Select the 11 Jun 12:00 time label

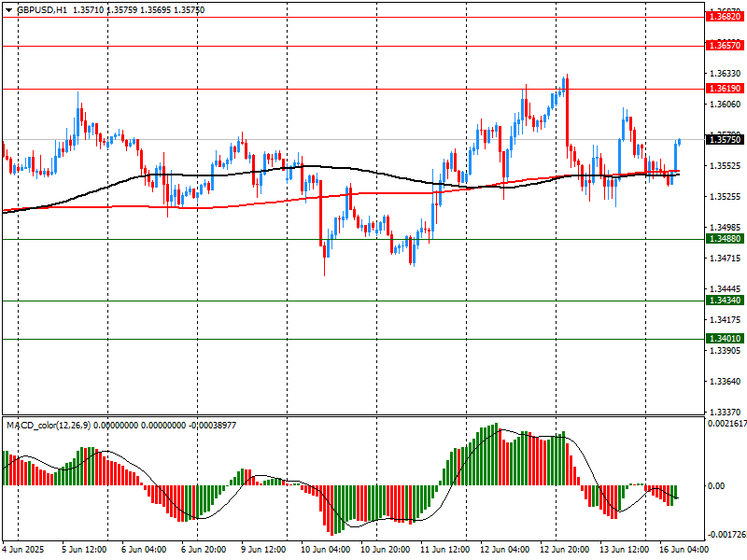pos(447,549)
